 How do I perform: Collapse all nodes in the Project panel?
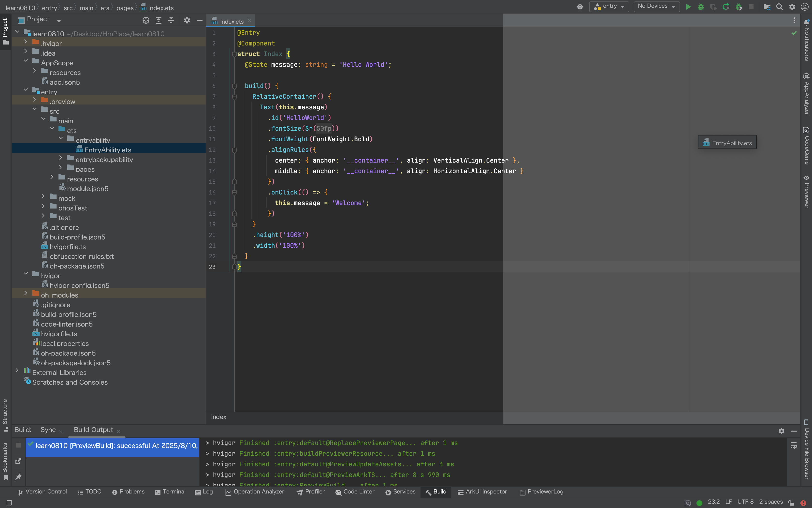[x=171, y=21]
